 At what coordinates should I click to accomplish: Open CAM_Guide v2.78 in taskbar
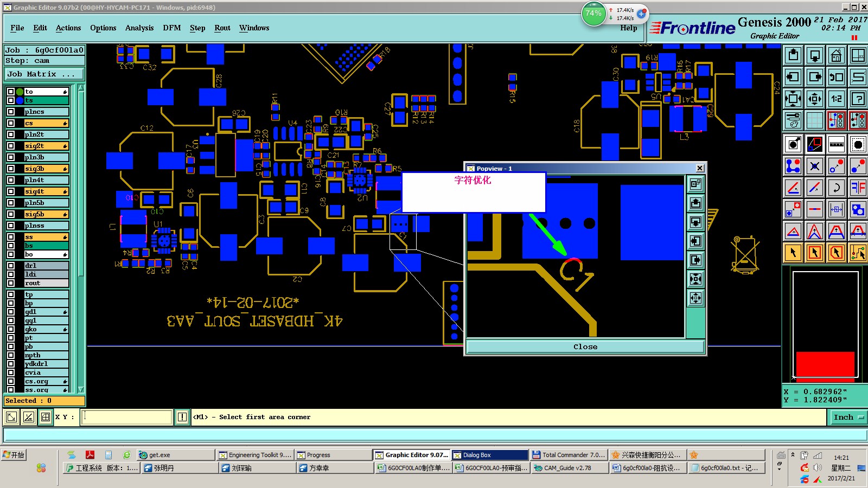(x=569, y=467)
